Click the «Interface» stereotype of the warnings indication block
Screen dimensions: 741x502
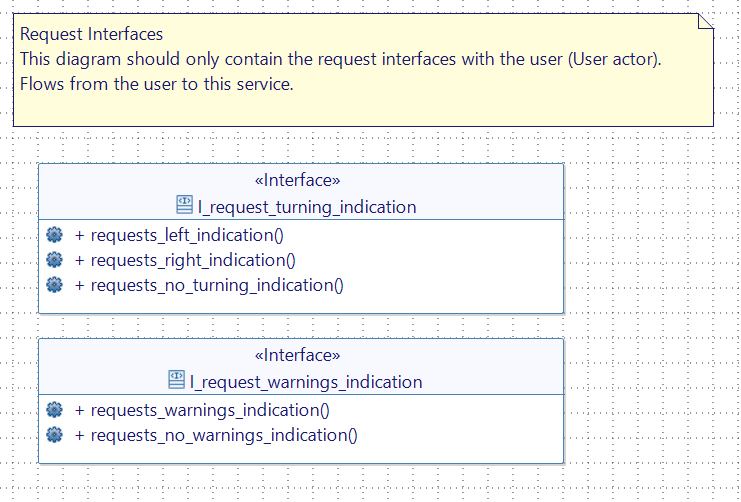pos(297,355)
